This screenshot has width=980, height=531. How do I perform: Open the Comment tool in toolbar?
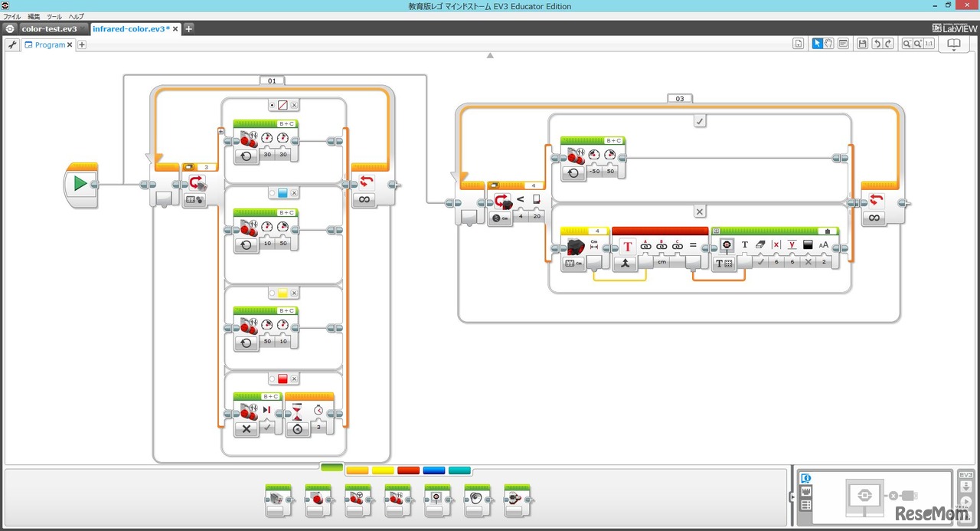tap(843, 44)
